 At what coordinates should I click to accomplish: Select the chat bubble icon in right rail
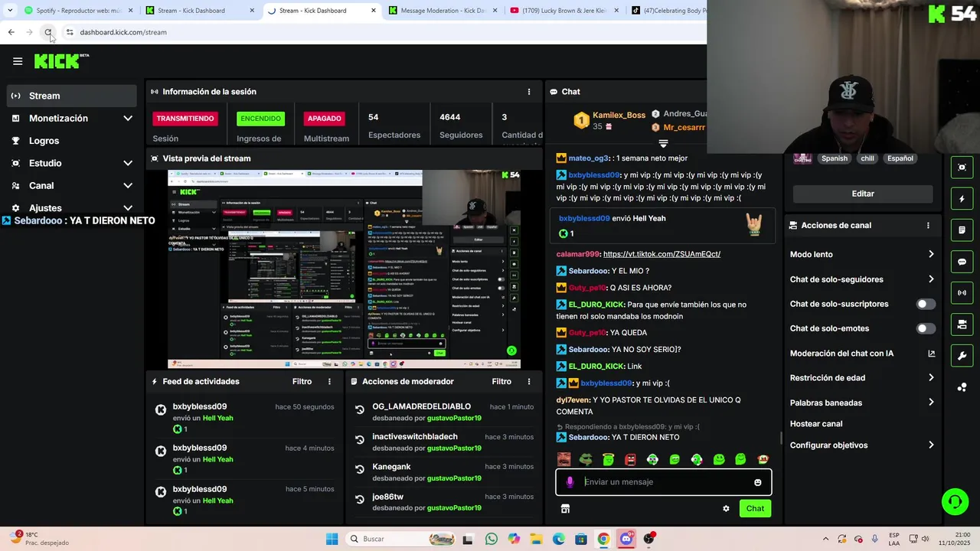962,262
